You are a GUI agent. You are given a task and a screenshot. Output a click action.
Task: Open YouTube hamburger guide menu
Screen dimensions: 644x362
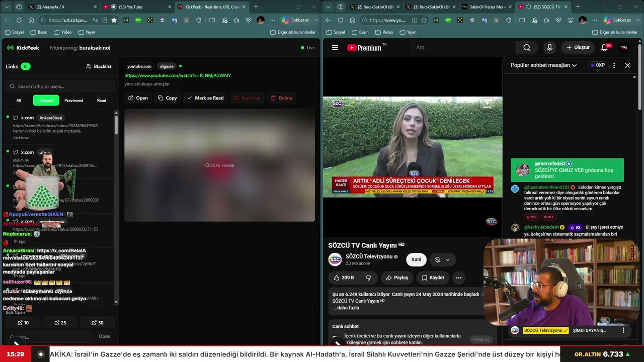click(335, 48)
